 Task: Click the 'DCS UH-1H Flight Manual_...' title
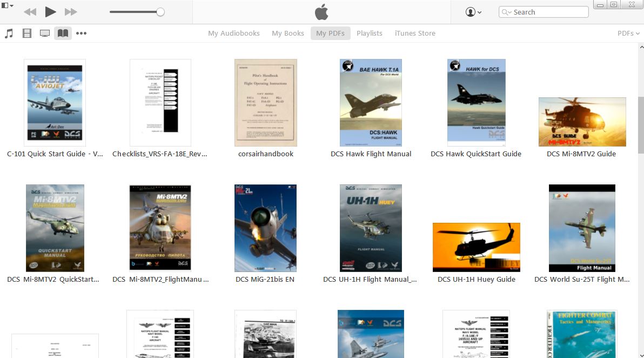tap(370, 279)
